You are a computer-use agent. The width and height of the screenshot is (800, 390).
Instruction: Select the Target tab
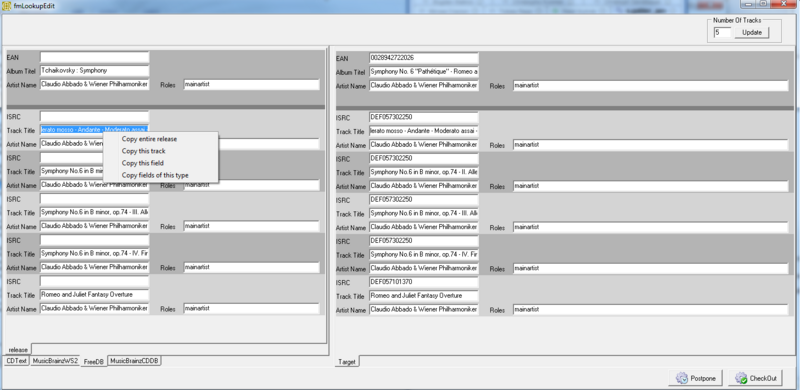pyautogui.click(x=347, y=362)
